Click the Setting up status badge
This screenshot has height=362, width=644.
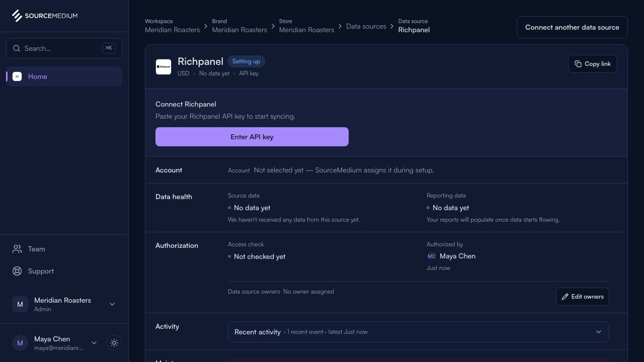pyautogui.click(x=246, y=61)
